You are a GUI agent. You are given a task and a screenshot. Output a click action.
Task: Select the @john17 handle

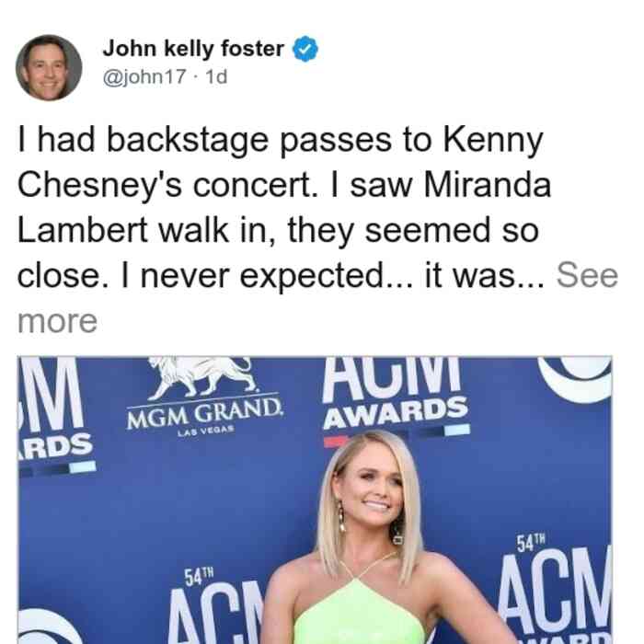tap(144, 76)
